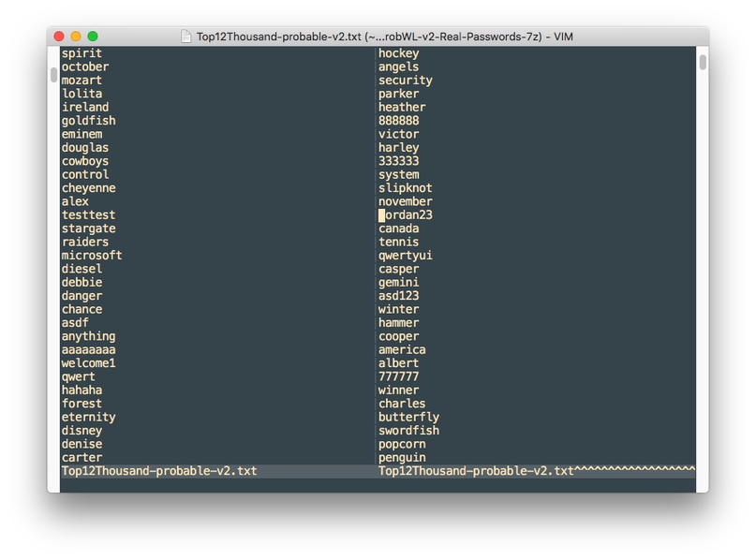Click the left pane's vertical scrollbar thumb
Viewport: 756px width, 560px height.
(x=54, y=75)
